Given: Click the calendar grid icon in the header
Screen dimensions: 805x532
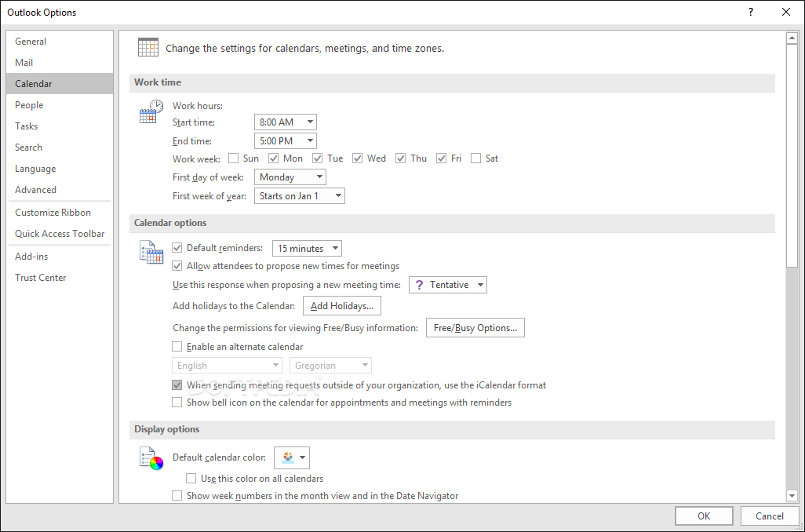Looking at the screenshot, I should pos(148,47).
